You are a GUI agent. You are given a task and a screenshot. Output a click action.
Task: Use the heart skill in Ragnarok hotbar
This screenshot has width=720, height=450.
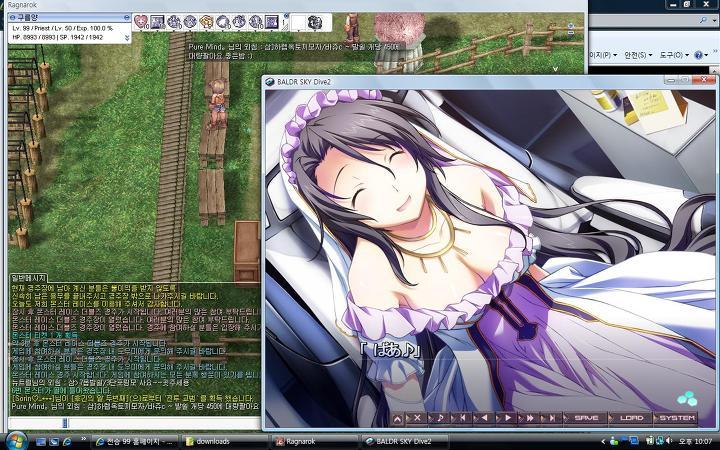coord(141,22)
